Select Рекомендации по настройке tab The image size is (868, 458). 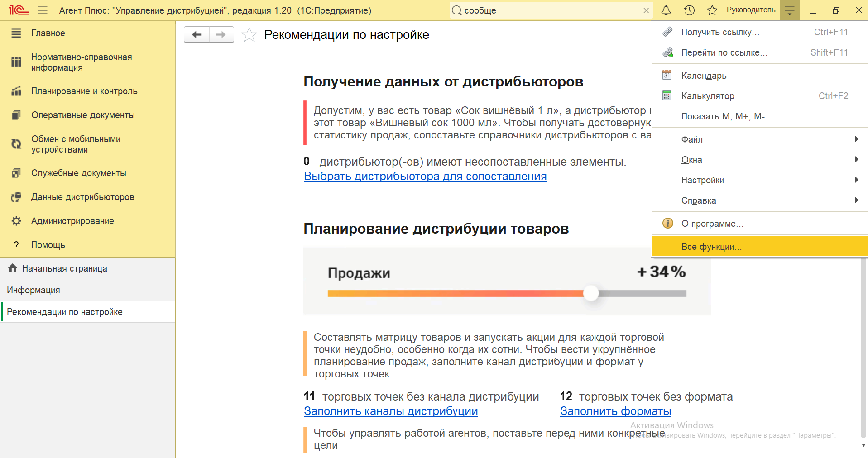pos(87,312)
